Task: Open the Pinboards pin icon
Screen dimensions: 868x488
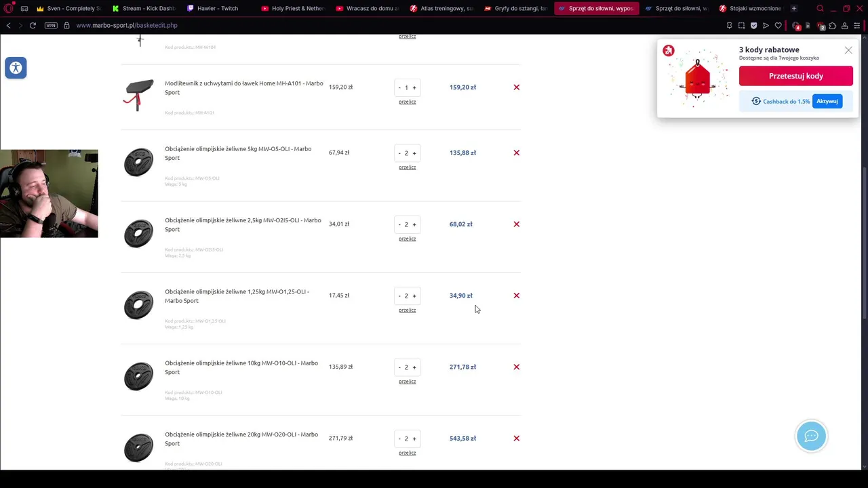Action: click(x=729, y=26)
